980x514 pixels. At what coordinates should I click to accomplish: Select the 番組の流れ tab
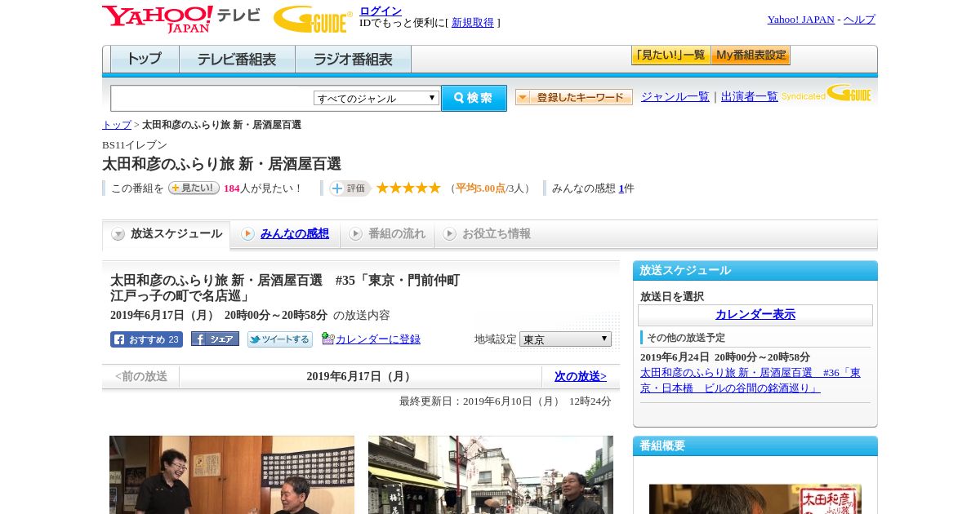tap(387, 234)
